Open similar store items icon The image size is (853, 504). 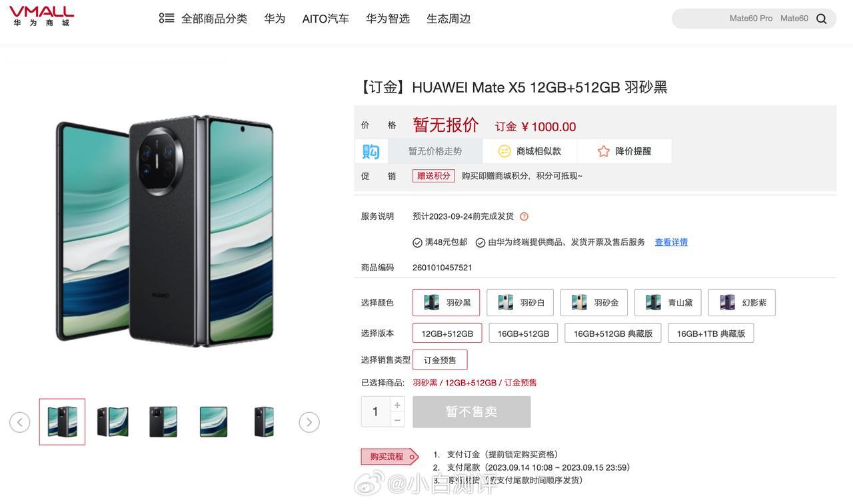coord(504,151)
